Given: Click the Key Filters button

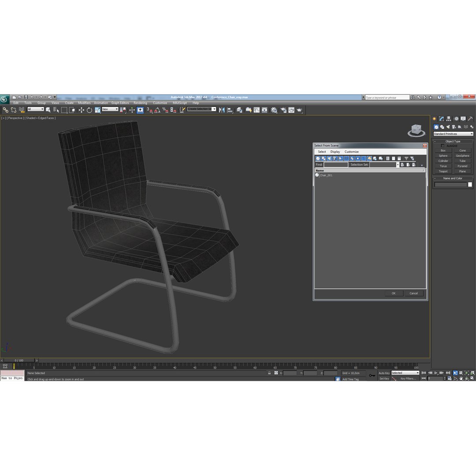Looking at the screenshot, I should (408, 379).
